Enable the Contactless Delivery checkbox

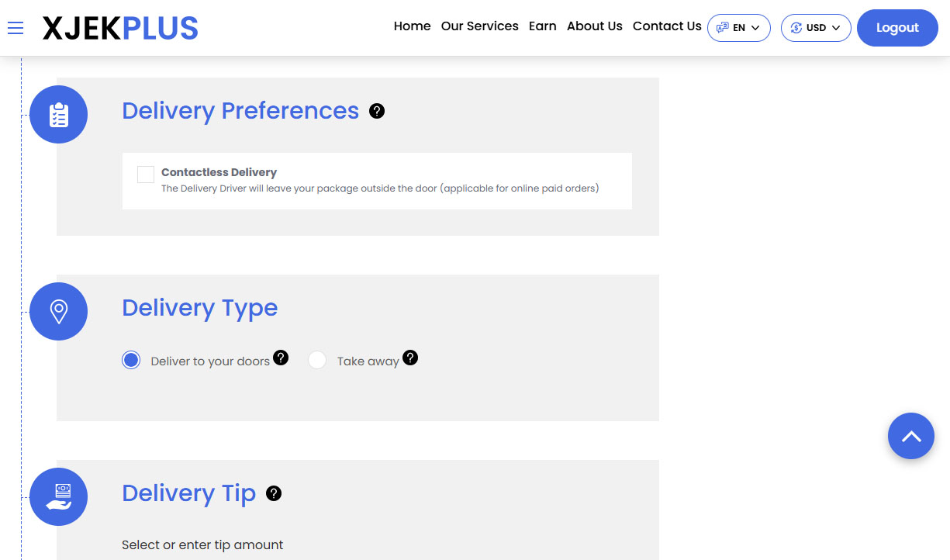click(x=145, y=174)
